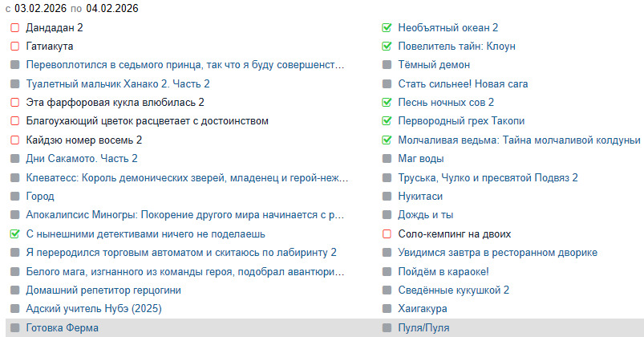Click gray square beside Тёмный демон
This screenshot has width=644, height=337.
387,65
